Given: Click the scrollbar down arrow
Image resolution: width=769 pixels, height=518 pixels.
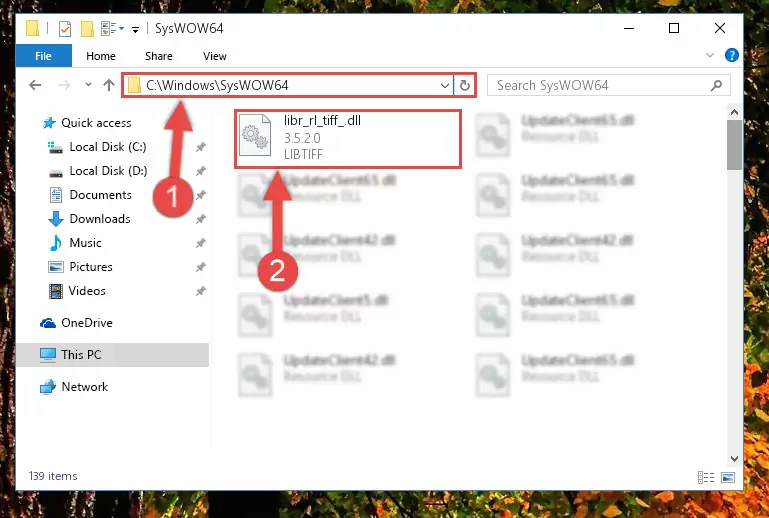Looking at the screenshot, I should pos(734,459).
